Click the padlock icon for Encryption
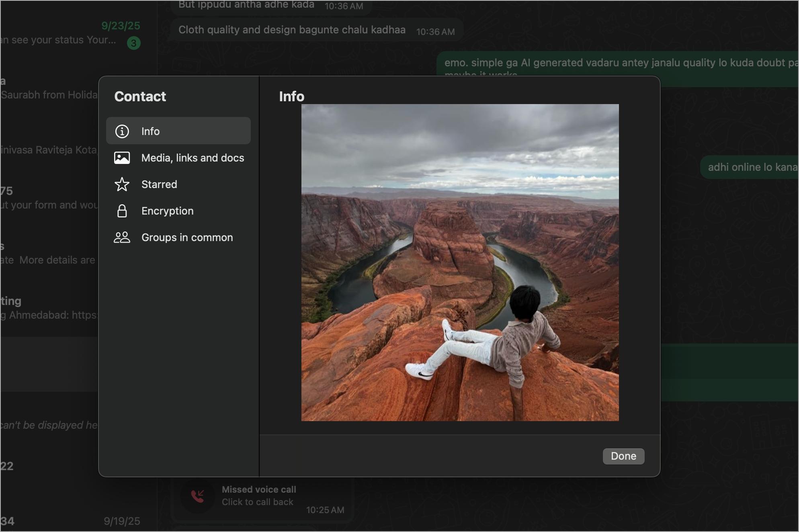The height and width of the screenshot is (532, 799). (122, 211)
